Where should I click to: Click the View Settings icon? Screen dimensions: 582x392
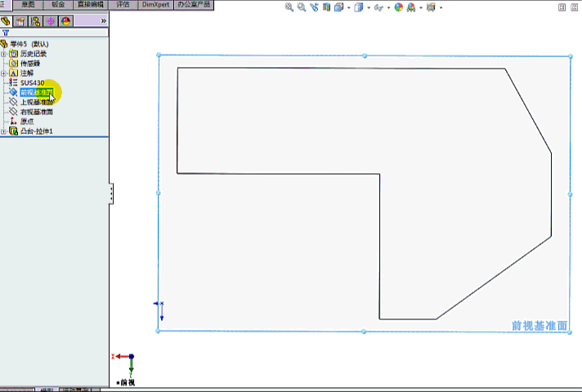pyautogui.click(x=431, y=7)
